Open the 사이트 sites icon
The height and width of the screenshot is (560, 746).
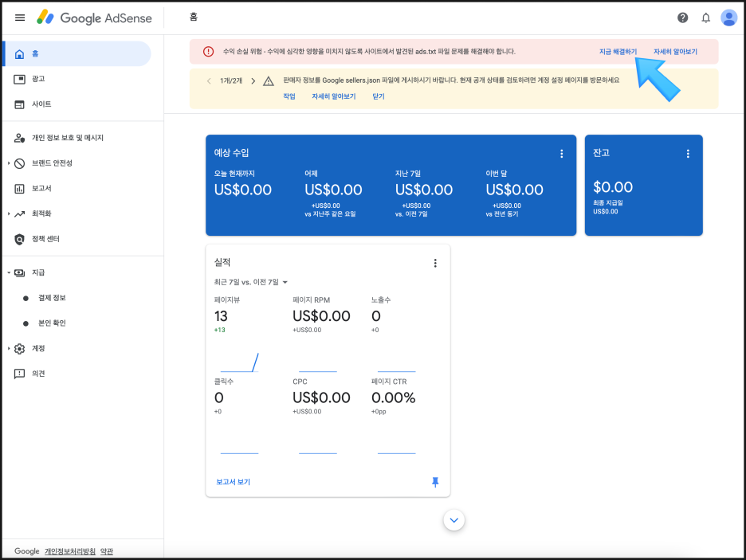point(19,104)
